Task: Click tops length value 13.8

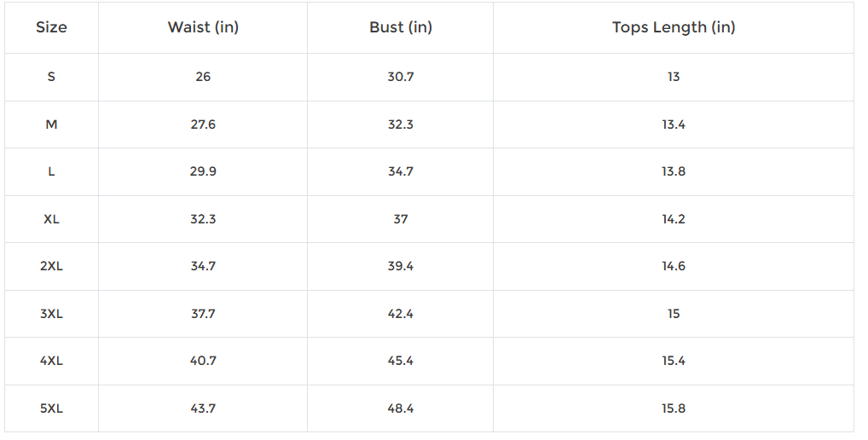Action: 674,171
